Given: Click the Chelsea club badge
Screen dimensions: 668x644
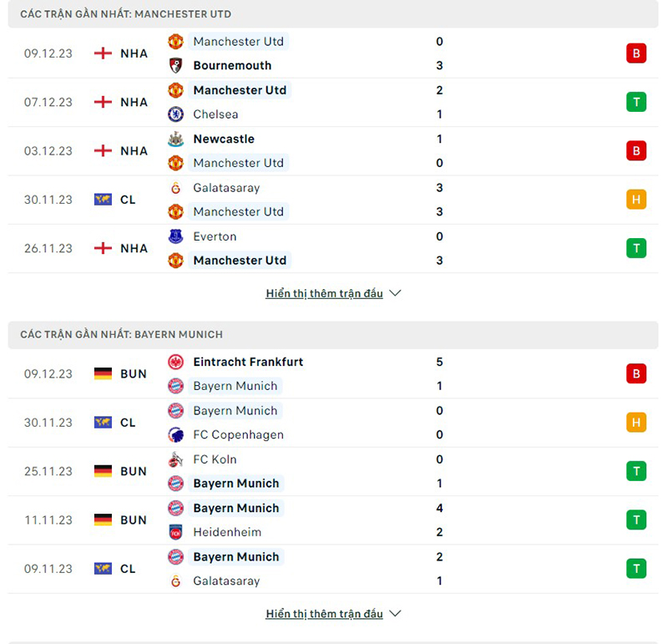Looking at the screenshot, I should (175, 114).
